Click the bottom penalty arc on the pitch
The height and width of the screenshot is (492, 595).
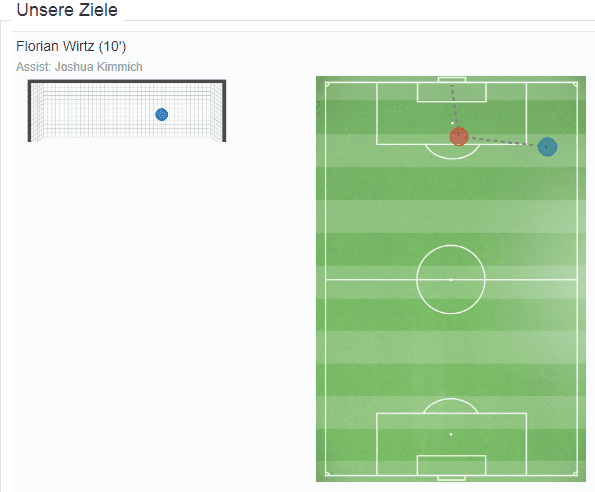[450, 405]
